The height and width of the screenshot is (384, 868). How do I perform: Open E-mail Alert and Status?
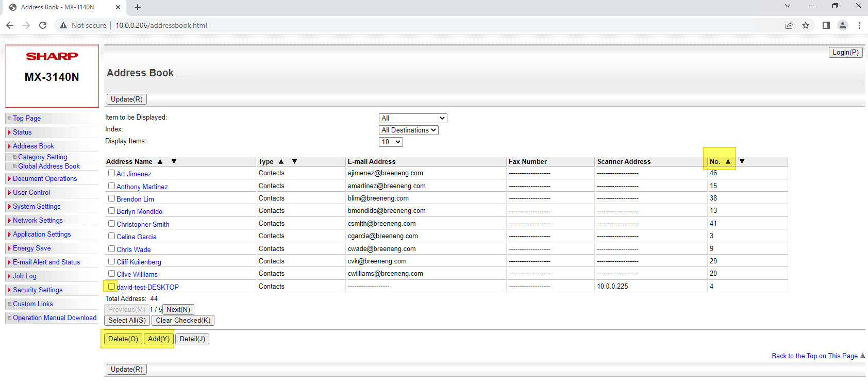coord(46,262)
